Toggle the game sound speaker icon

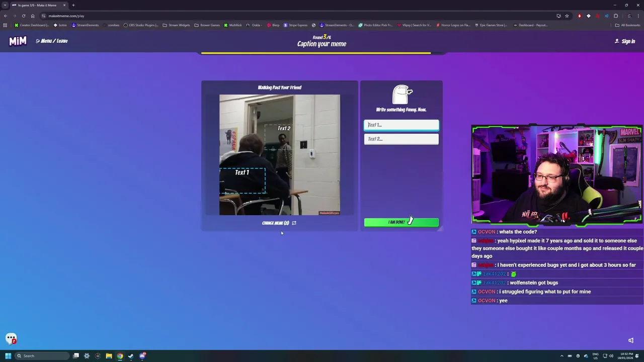(631, 340)
